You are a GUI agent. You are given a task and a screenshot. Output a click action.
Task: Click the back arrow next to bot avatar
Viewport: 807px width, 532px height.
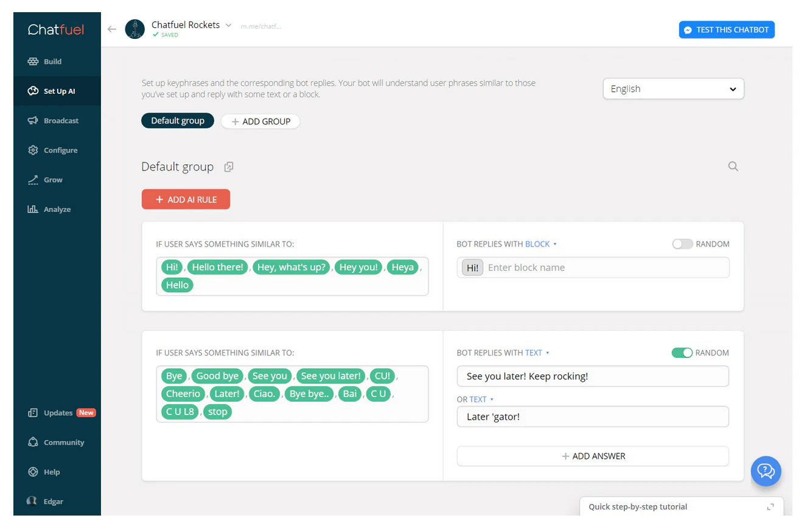coord(111,29)
